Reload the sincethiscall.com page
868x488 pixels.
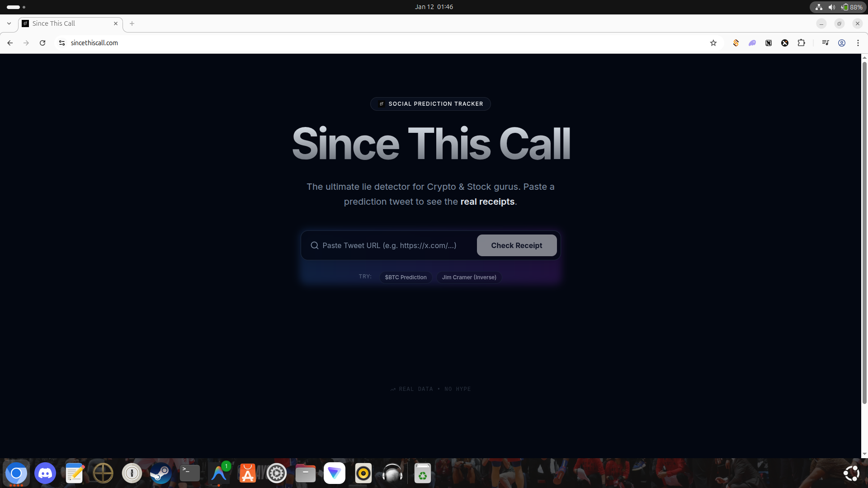(x=42, y=42)
